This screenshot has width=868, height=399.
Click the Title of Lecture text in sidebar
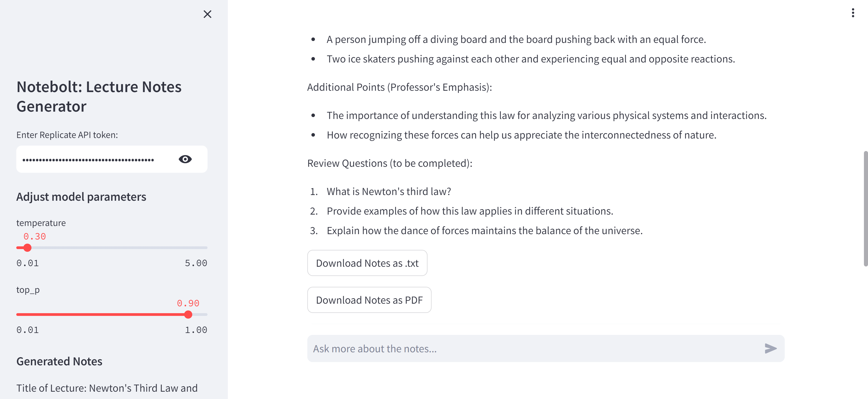tap(107, 388)
